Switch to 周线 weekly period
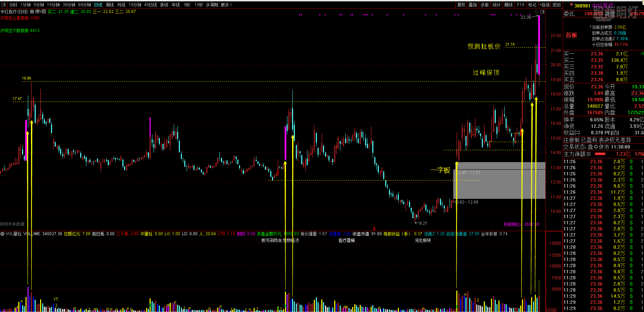 click(110, 5)
